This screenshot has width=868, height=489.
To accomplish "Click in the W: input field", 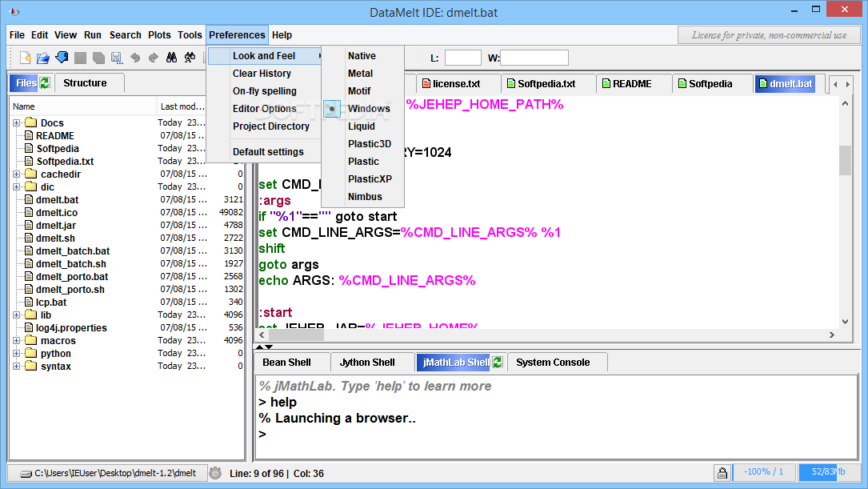I will click(534, 58).
